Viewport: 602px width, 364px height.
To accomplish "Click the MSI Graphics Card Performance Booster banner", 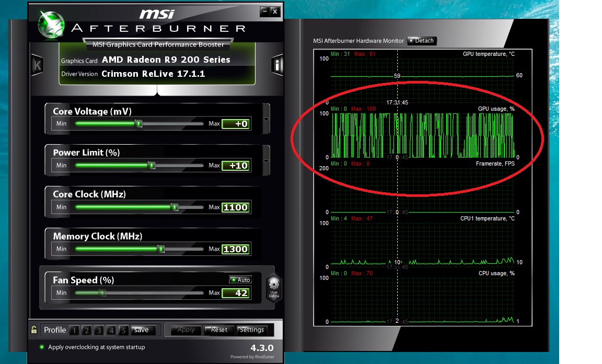I will [x=158, y=44].
